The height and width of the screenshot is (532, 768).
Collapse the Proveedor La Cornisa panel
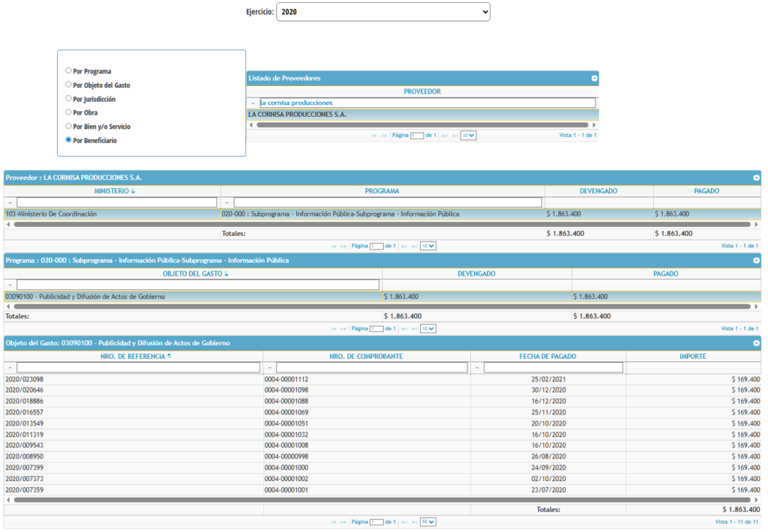click(756, 178)
